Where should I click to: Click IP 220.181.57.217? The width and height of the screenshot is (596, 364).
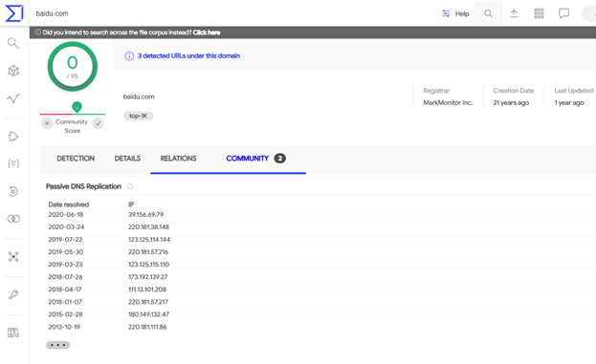click(148, 302)
